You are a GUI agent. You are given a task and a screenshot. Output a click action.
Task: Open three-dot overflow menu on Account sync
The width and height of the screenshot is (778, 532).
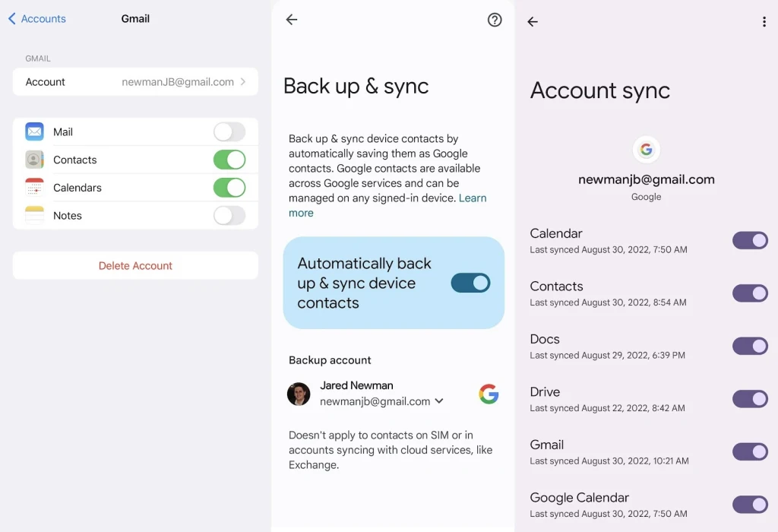(764, 22)
